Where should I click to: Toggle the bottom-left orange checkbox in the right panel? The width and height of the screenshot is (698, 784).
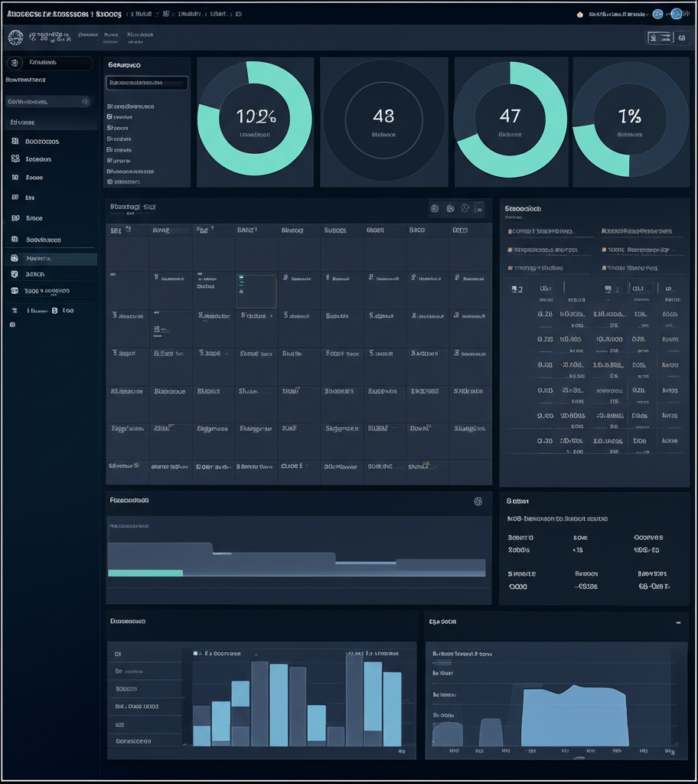(510, 268)
